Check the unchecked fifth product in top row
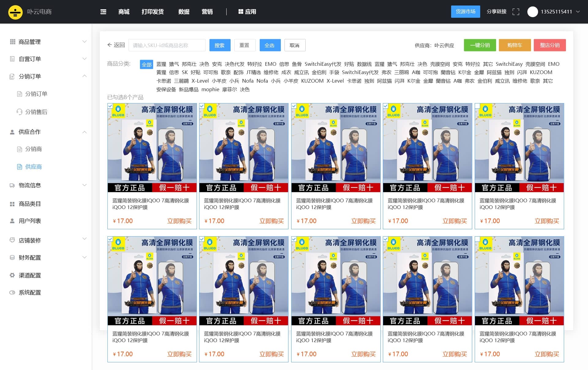 [x=477, y=106]
